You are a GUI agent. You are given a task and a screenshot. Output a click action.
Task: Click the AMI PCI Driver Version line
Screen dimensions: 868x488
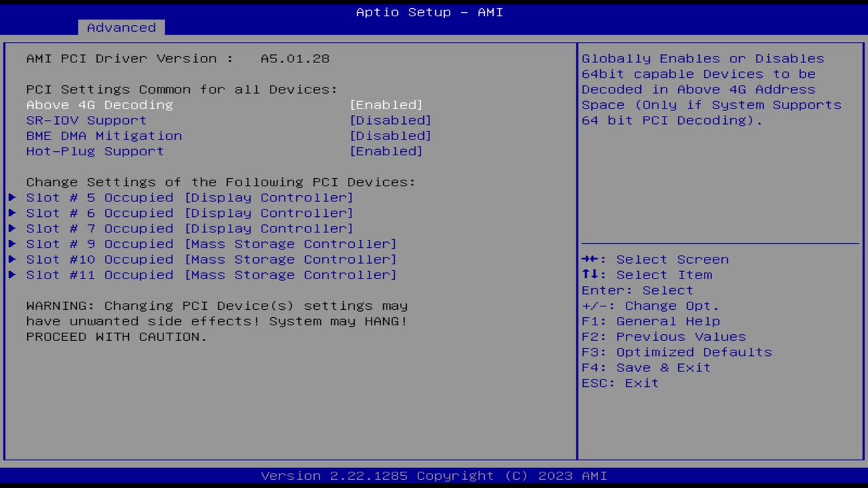(178, 59)
